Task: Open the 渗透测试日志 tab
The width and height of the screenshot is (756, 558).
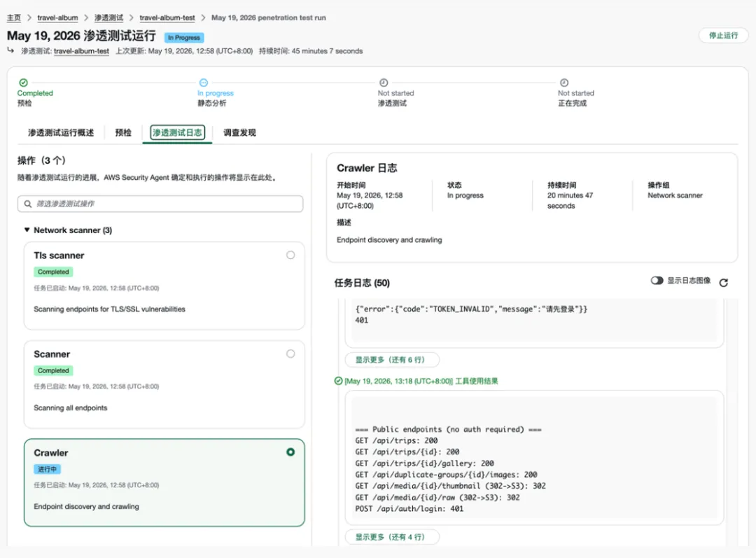Action: pyautogui.click(x=177, y=132)
